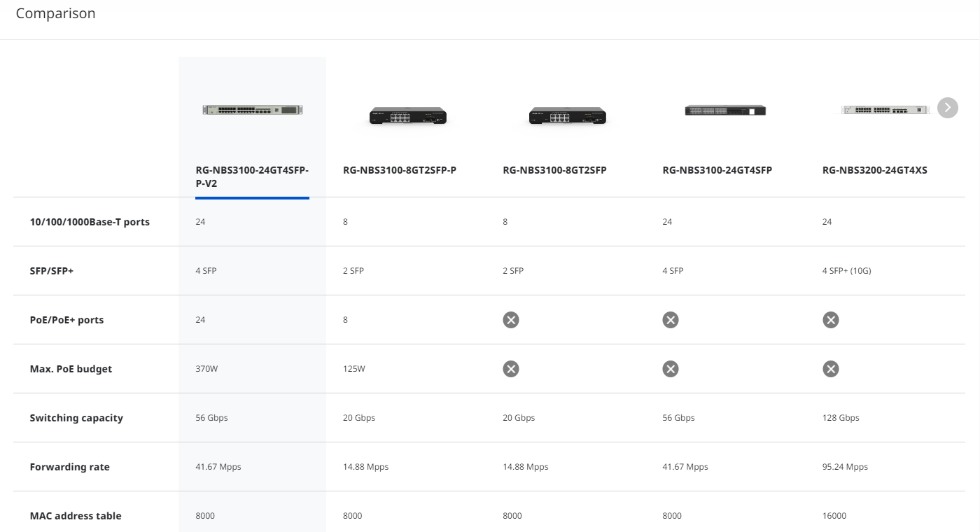
Task: Click the 128 Gbps switching capacity value
Action: point(841,418)
